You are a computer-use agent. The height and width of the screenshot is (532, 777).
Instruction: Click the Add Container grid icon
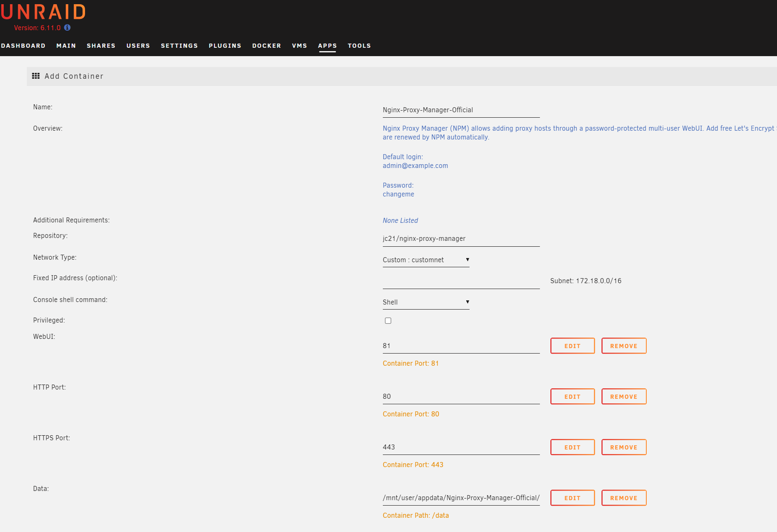(36, 76)
